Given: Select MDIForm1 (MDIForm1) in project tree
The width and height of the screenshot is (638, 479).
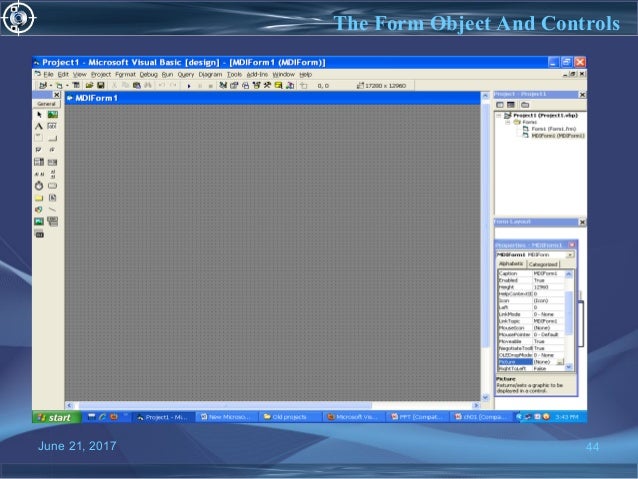Looking at the screenshot, I should pyautogui.click(x=558, y=136).
